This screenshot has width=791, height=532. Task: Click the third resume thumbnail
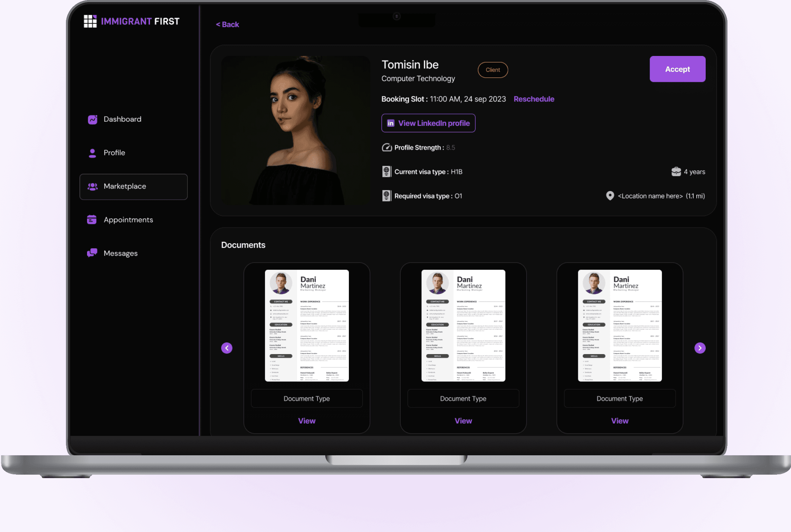tap(620, 326)
